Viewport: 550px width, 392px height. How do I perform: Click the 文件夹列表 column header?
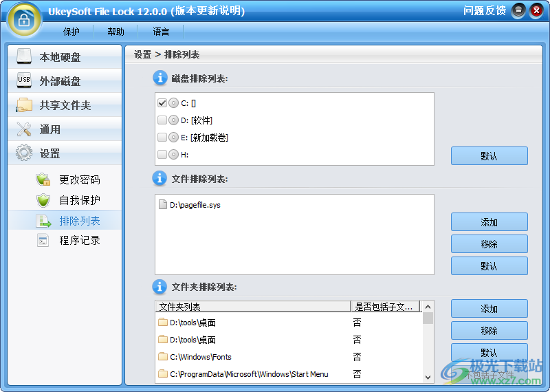tap(253, 307)
